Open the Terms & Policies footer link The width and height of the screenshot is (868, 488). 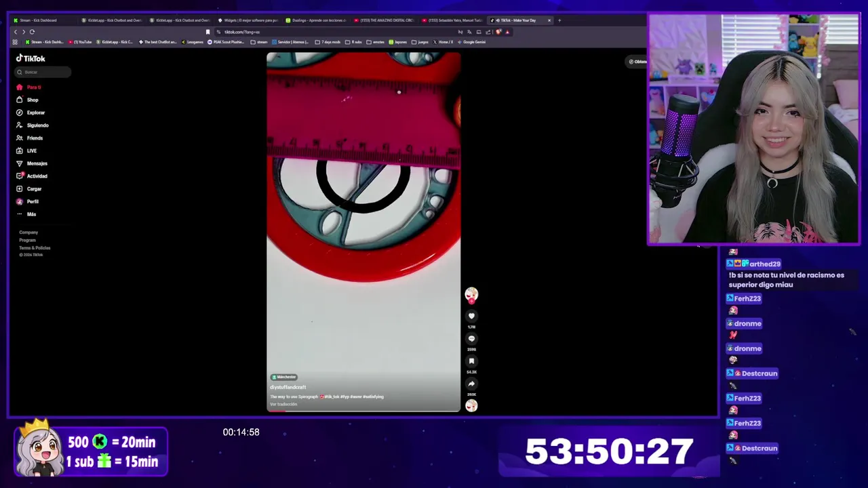click(35, 248)
